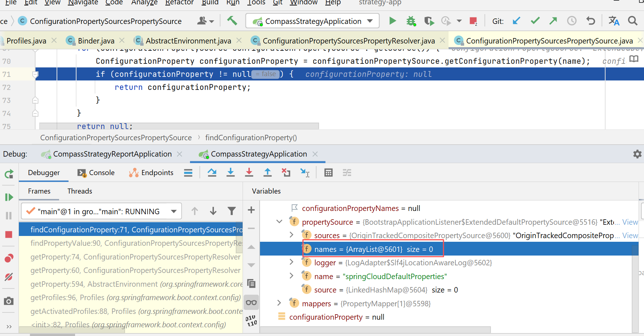Switch to the Console tab
The image size is (644, 336).
coord(96,173)
